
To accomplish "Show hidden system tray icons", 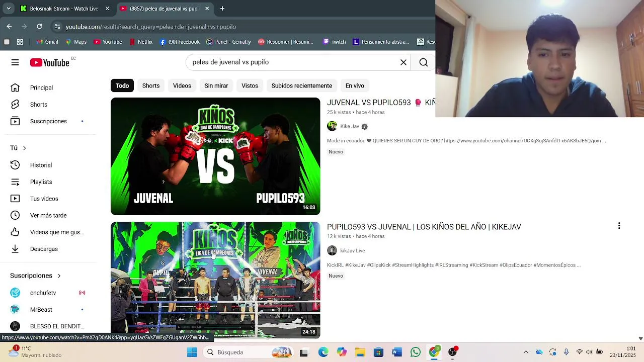I will (x=526, y=352).
